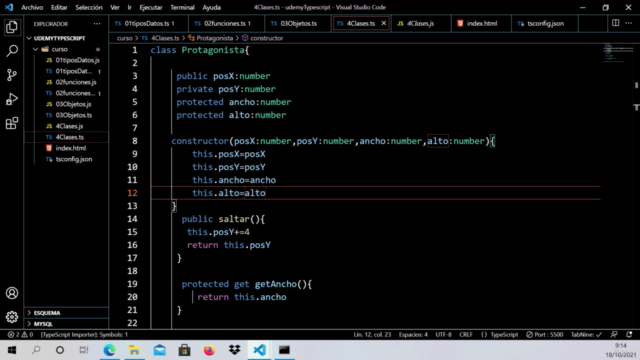Open the Search view in activity bar

pyautogui.click(x=12, y=51)
